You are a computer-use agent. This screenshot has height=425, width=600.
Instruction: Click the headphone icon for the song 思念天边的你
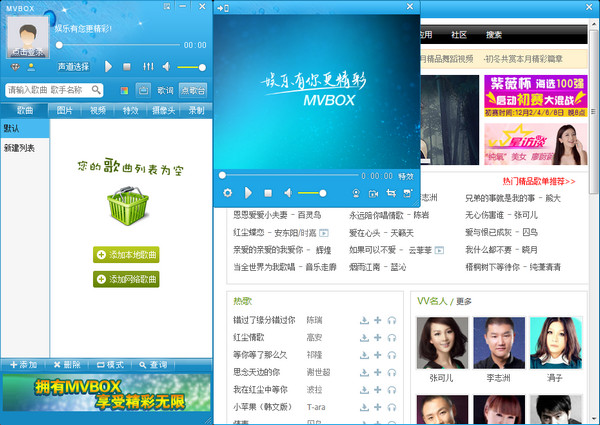(x=392, y=372)
